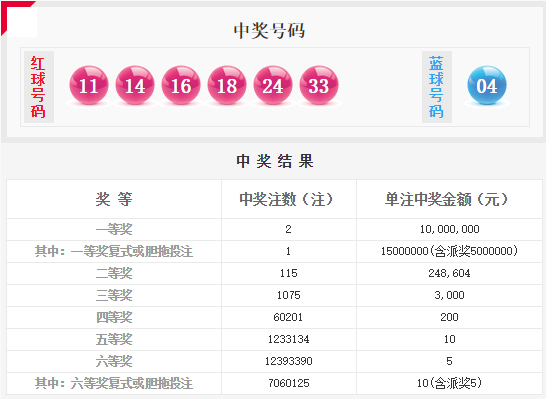Click the amount 10,000,000

449,229
